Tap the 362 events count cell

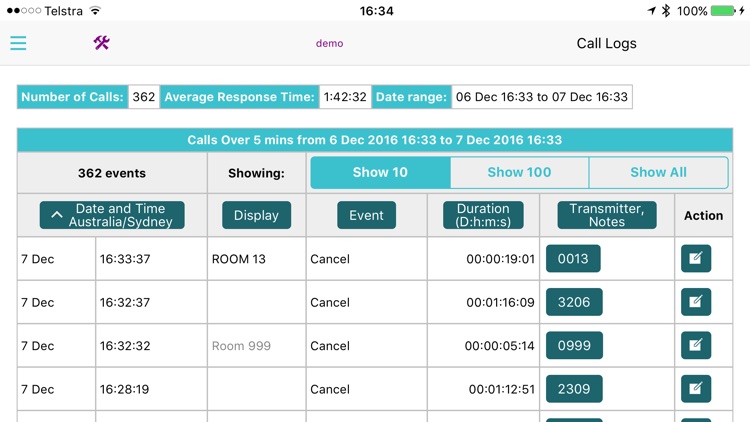click(112, 173)
